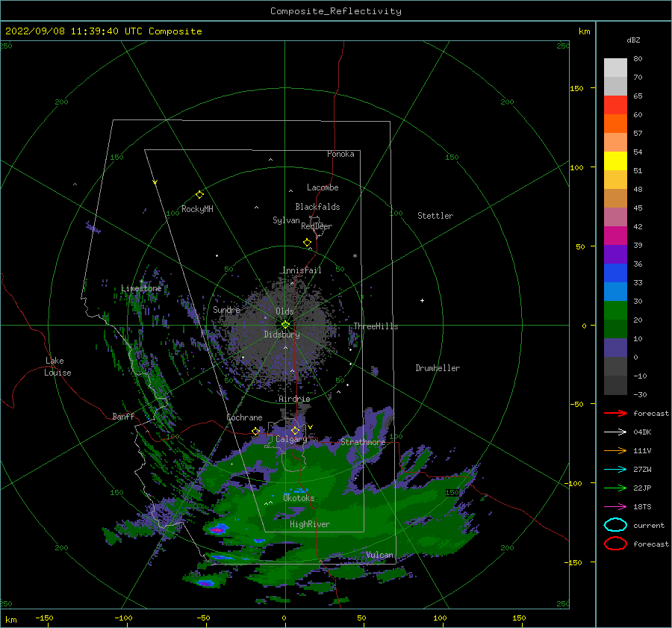Click the RedDeer city label

coord(317,226)
